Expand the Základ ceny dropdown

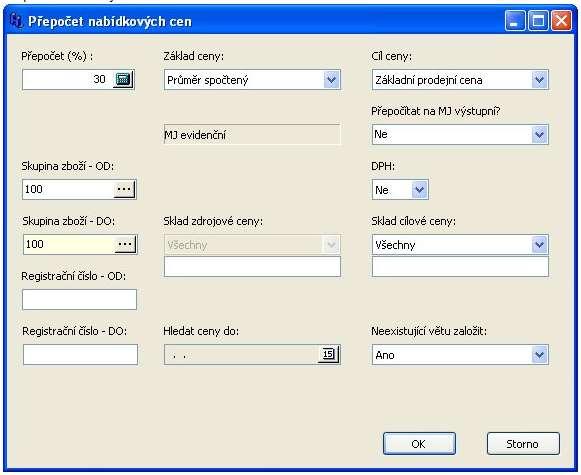click(x=331, y=80)
